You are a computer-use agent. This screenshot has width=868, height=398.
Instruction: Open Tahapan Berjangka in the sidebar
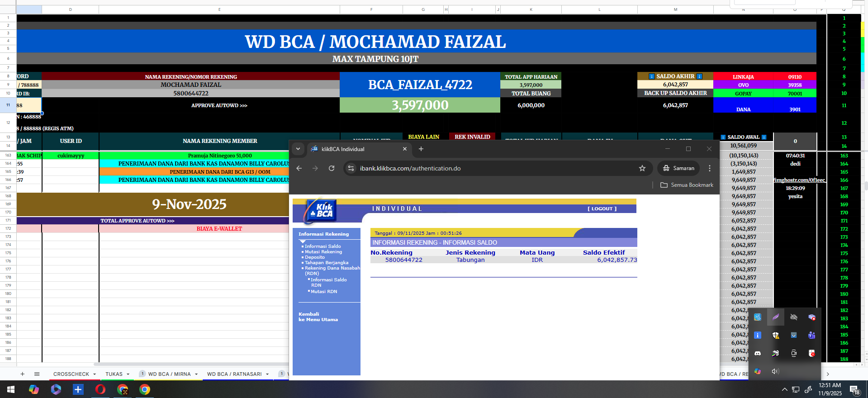[326, 263]
